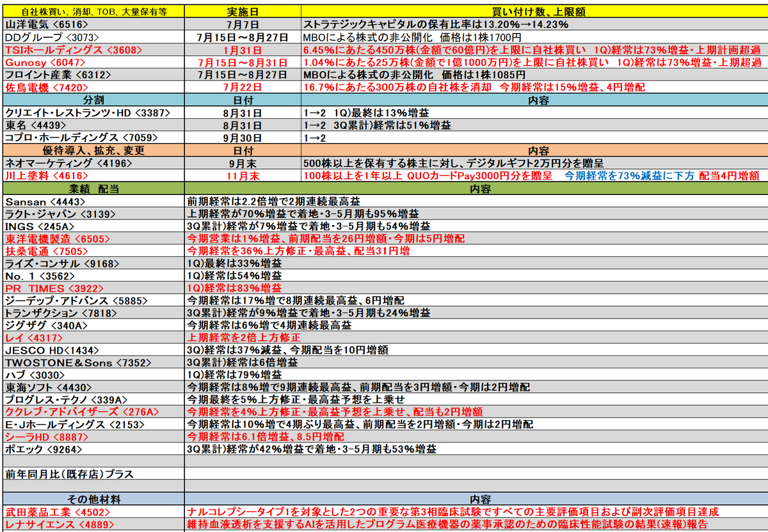Click the 1Q)経常は83%増益 cell
This screenshot has height=532, width=768.
point(475,288)
